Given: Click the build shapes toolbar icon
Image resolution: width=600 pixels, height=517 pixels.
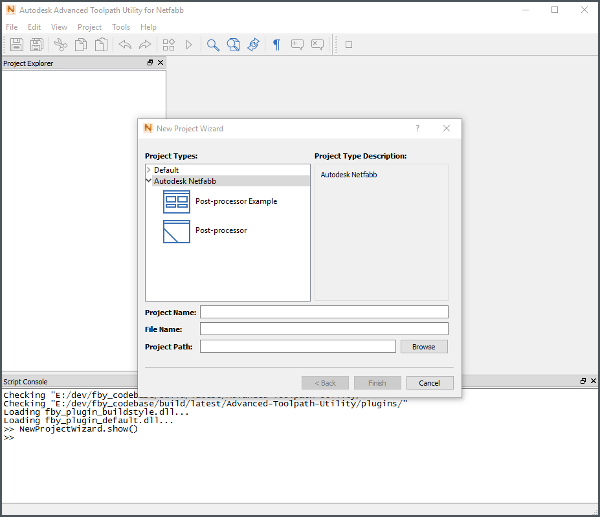Looking at the screenshot, I should pos(169,44).
